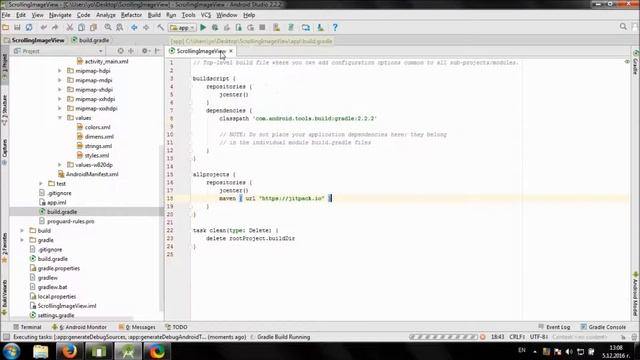Click the Make Project hammer icon
This screenshot has height=360, width=640.
point(160,27)
